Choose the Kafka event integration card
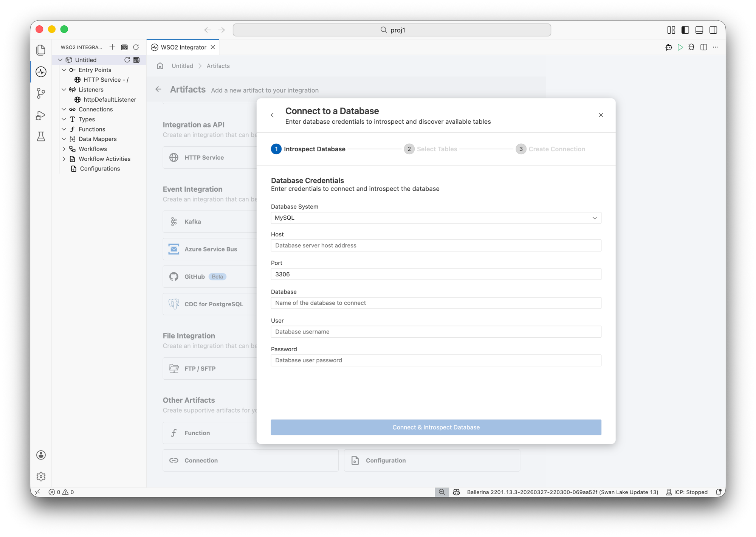The height and width of the screenshot is (537, 756). 210,222
